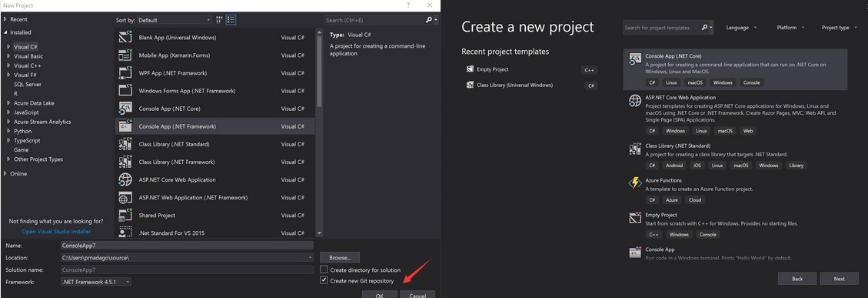Expand the Visual Basic node
The image size is (868, 298).
(9, 56)
